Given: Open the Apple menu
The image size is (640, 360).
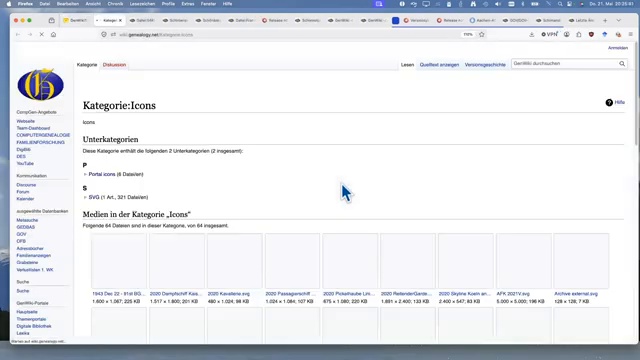Looking at the screenshot, I should pyautogui.click(x=9, y=4).
